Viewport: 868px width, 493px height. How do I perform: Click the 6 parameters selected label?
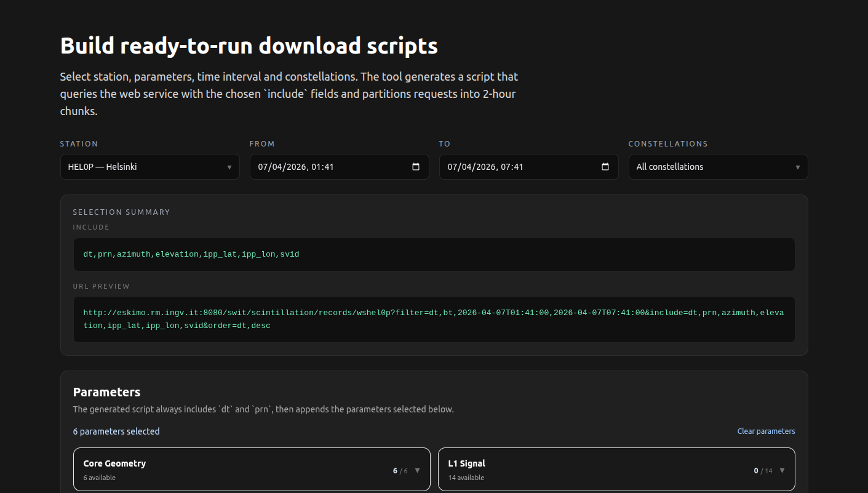click(x=116, y=431)
